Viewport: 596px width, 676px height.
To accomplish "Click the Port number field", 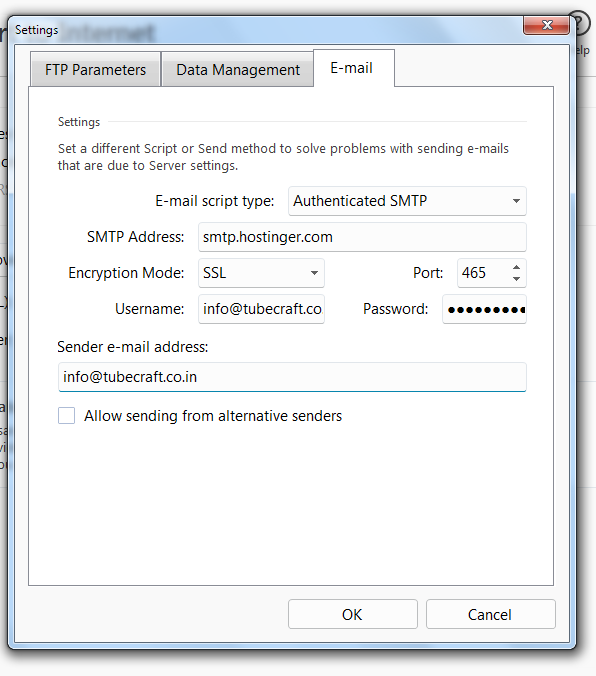I will click(x=484, y=273).
